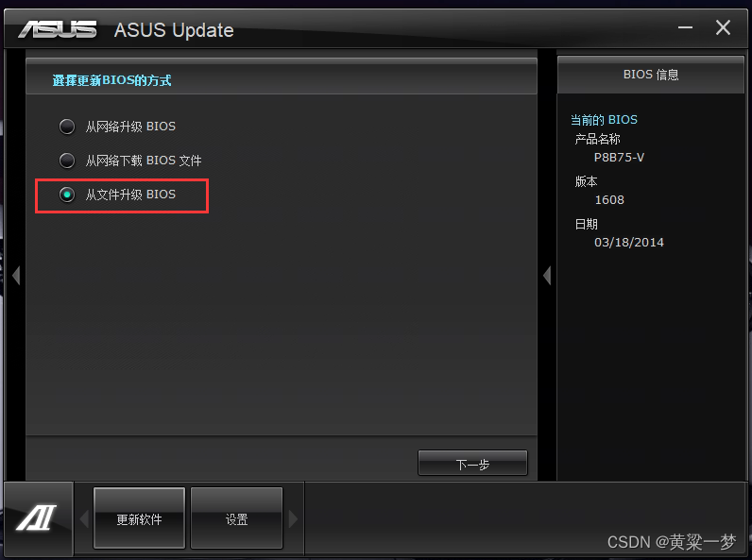Click the 选择更新BIOS的方式 heading
Screen dimensions: 752x560
(x=111, y=80)
